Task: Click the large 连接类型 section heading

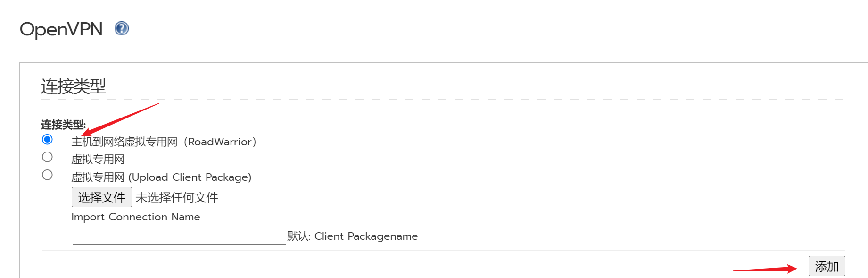Action: (74, 86)
